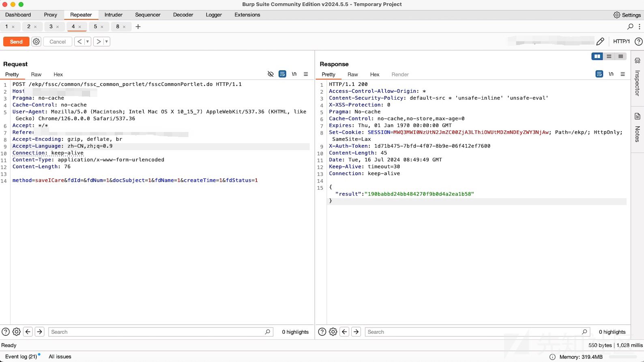Jump to previous Request search match

pos(28,332)
